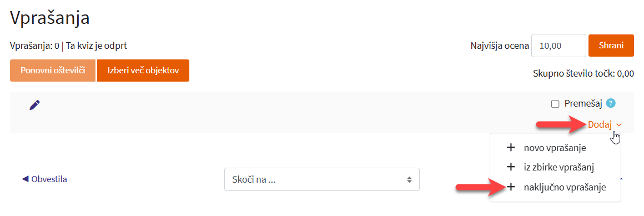Image resolution: width=644 pixels, height=216 pixels.
Task: Click the plus icon before naključno vprašanje
Action: pyautogui.click(x=511, y=187)
